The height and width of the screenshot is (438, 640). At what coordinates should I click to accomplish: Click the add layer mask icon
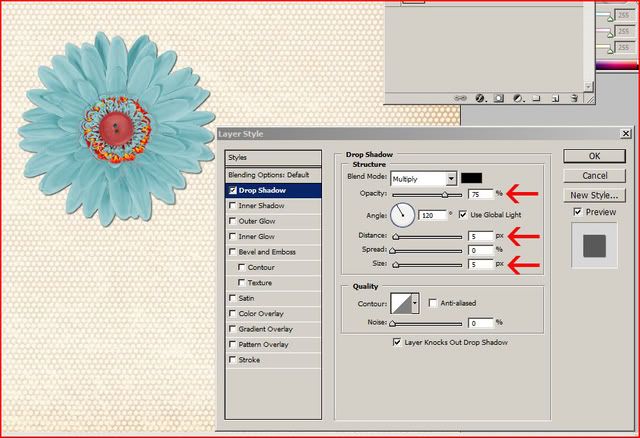(498, 98)
